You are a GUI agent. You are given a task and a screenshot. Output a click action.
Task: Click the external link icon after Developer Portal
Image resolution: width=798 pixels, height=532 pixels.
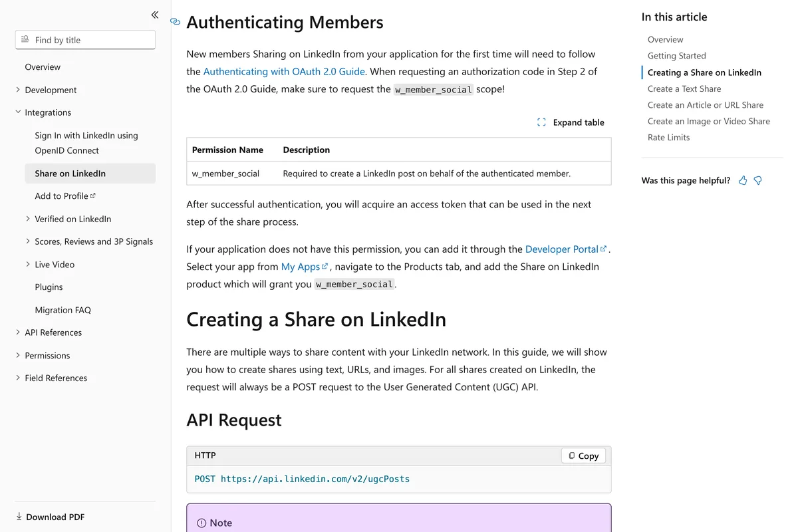point(604,249)
